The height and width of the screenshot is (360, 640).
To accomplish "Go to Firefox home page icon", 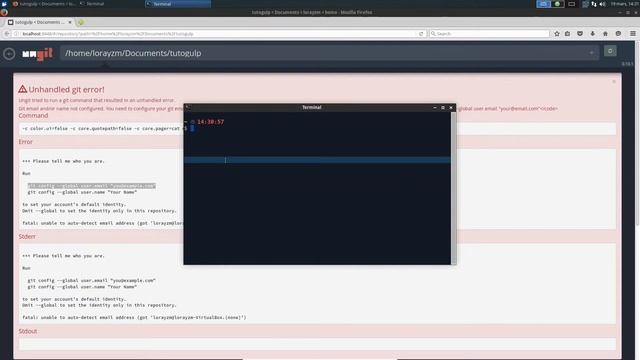I will (605, 34).
